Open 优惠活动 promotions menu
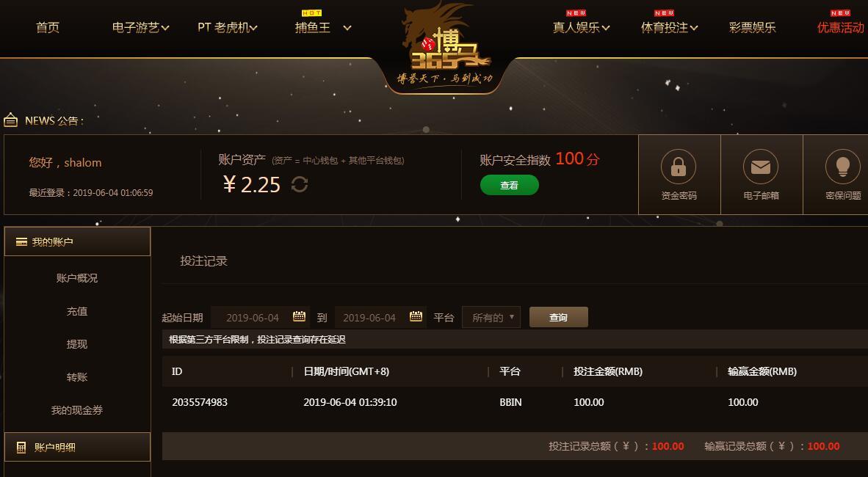Image resolution: width=868 pixels, height=477 pixels. (841, 27)
